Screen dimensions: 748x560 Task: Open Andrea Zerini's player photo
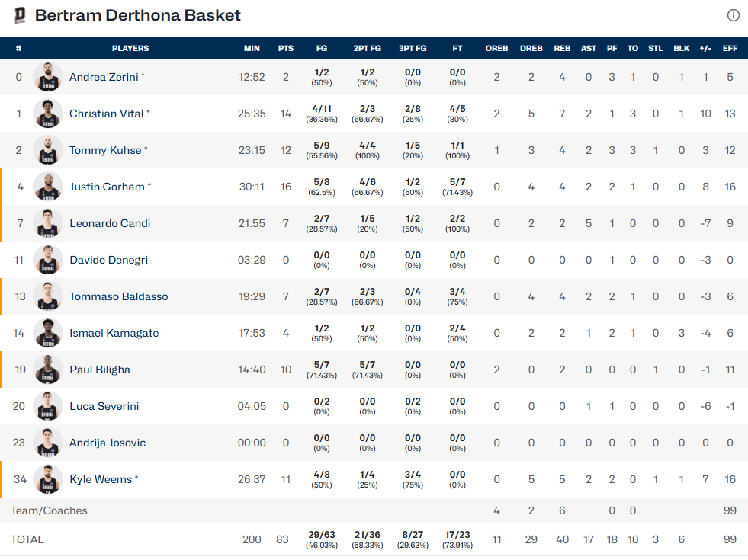48,77
